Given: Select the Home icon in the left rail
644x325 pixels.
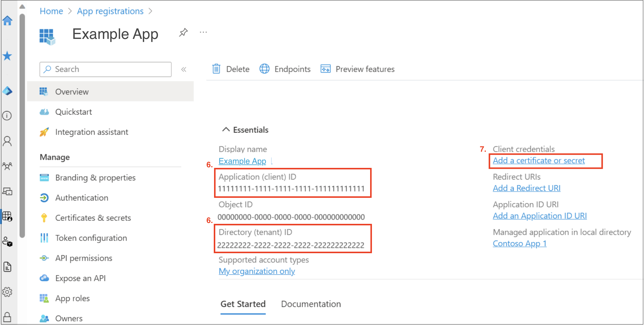Looking at the screenshot, I should pos(7,20).
